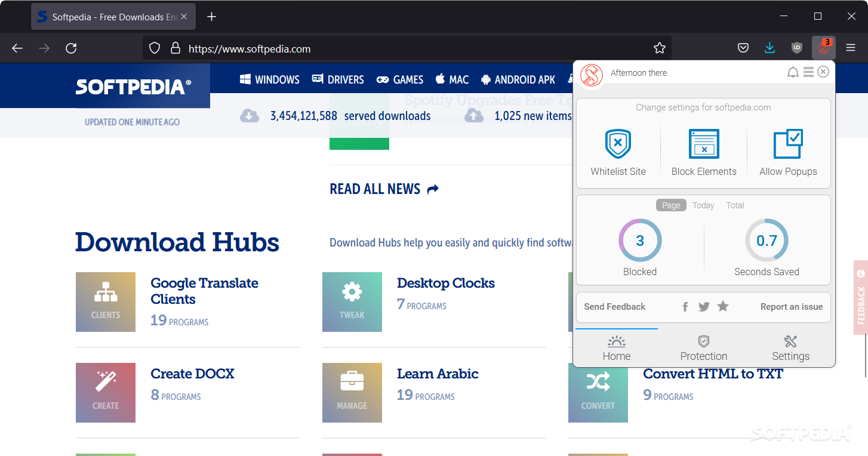The width and height of the screenshot is (868, 456).
Task: Open Convert HTML to TXT hub
Action: pyautogui.click(x=713, y=374)
